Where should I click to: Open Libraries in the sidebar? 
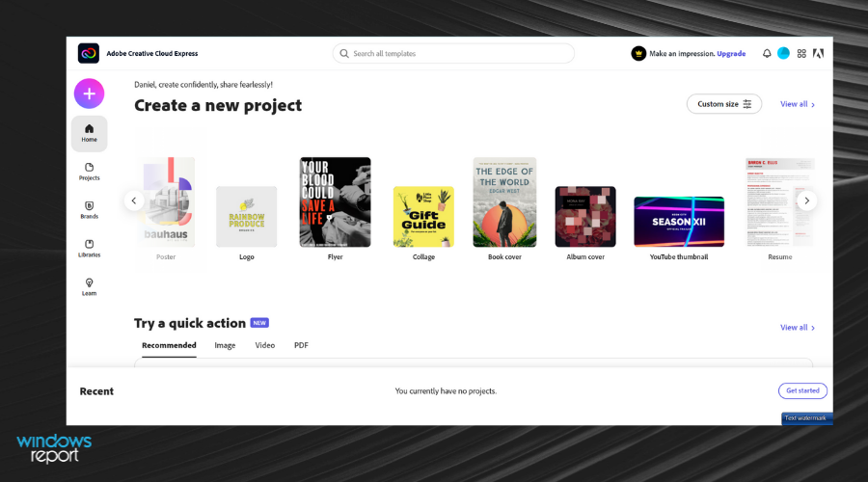(x=89, y=249)
